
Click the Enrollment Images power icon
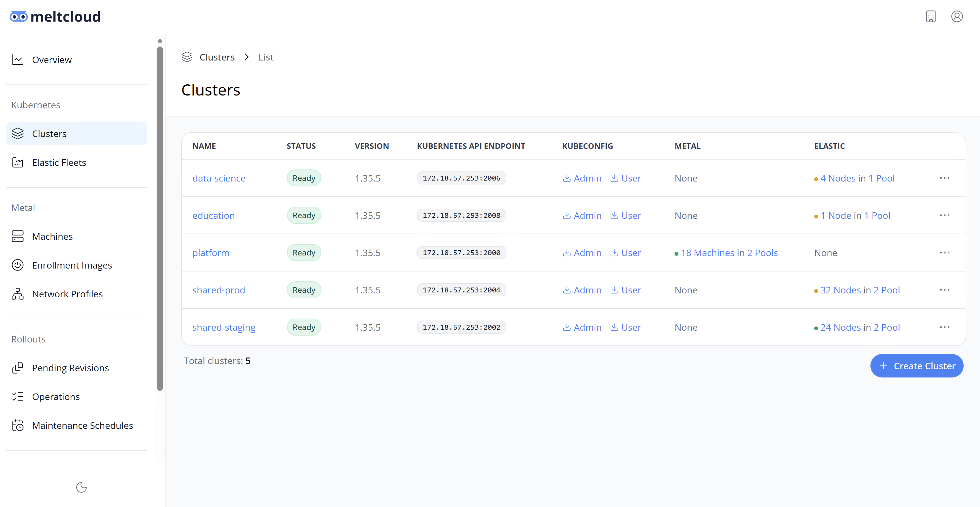(x=18, y=265)
